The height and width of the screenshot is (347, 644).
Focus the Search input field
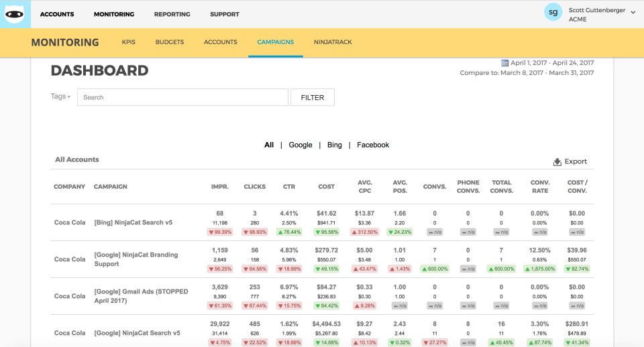pyautogui.click(x=182, y=97)
